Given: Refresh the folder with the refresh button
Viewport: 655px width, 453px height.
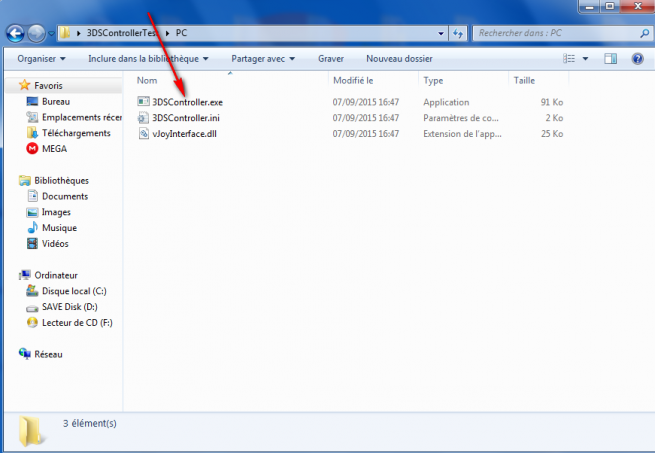Looking at the screenshot, I should pyautogui.click(x=458, y=33).
